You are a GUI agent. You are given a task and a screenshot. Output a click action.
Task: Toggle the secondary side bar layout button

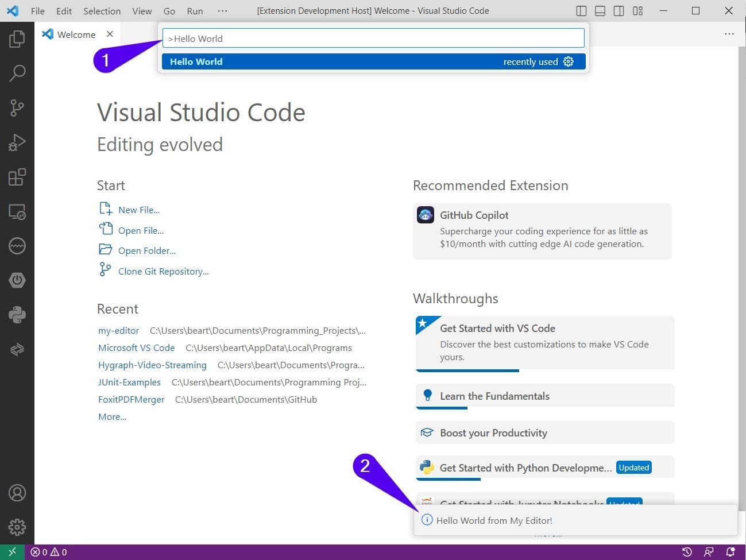619,11
